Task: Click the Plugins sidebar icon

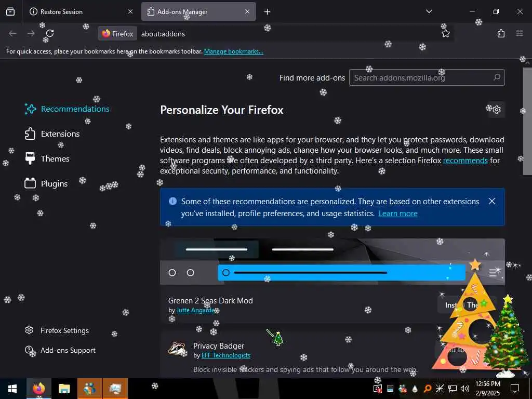Action: (x=30, y=183)
